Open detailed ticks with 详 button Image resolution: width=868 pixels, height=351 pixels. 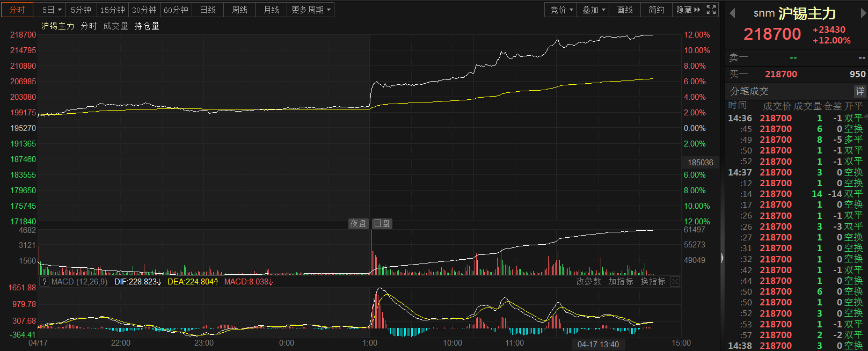point(859,91)
